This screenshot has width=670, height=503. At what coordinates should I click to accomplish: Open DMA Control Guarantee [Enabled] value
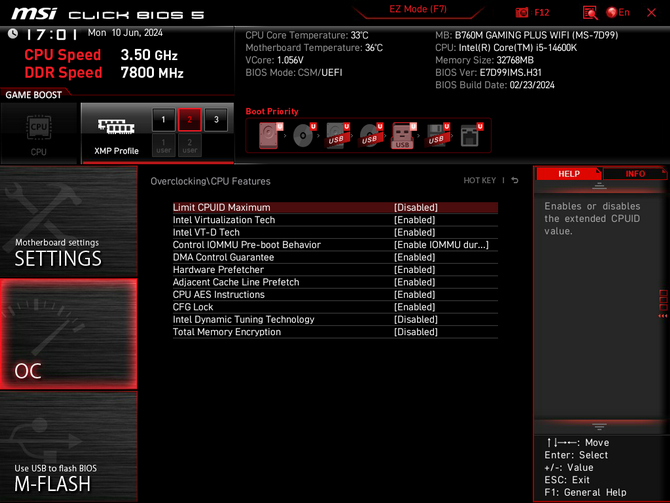point(414,257)
